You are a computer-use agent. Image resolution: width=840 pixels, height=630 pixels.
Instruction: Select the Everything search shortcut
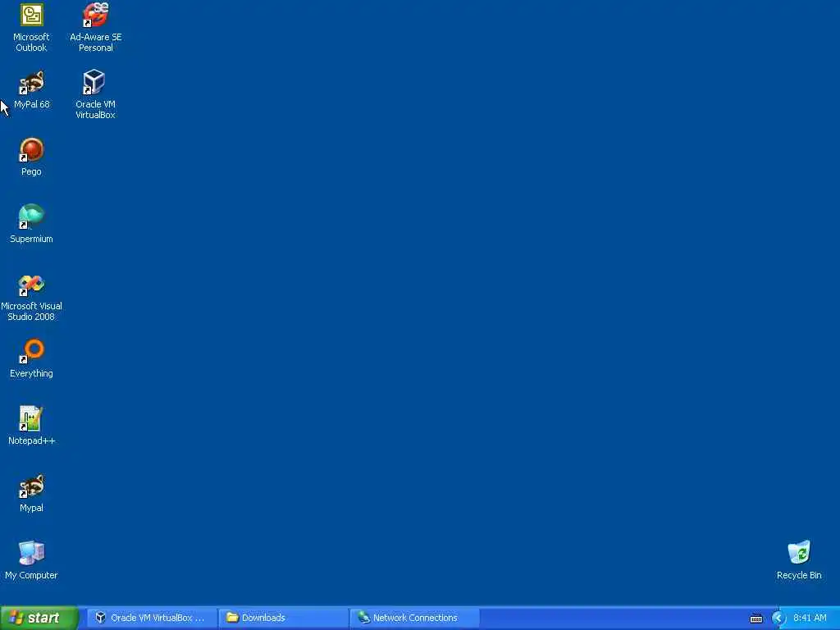31,359
